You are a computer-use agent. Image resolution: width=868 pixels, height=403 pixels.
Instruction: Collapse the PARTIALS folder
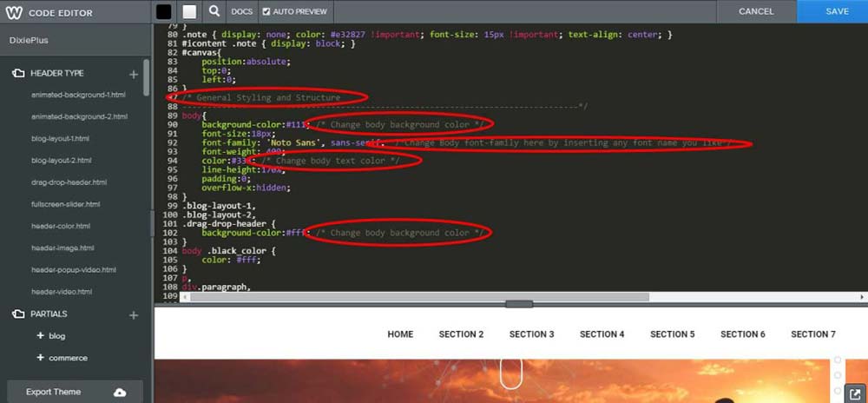[18, 314]
